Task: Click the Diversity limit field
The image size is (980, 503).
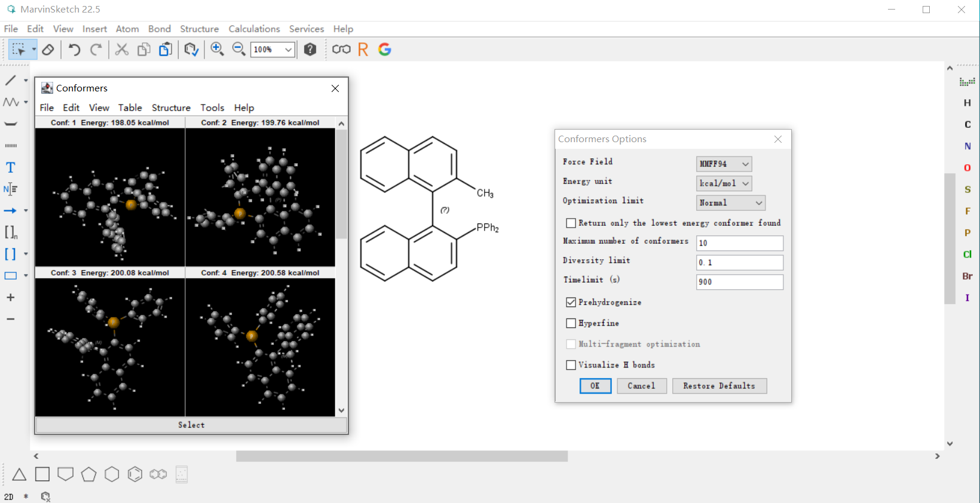Action: point(739,263)
